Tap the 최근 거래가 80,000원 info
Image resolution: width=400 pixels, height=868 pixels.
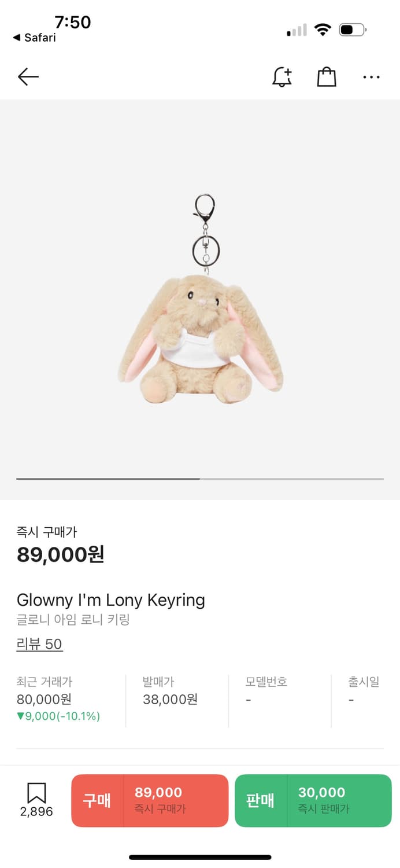point(59,699)
